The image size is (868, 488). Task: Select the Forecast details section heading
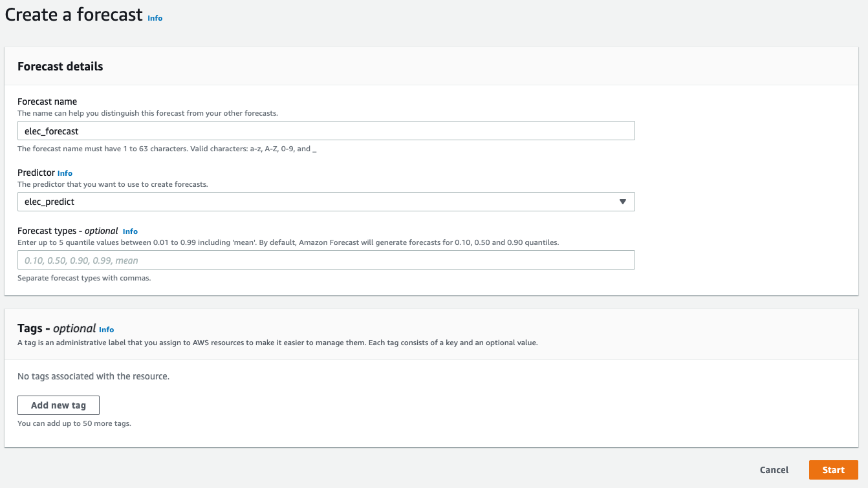60,67
